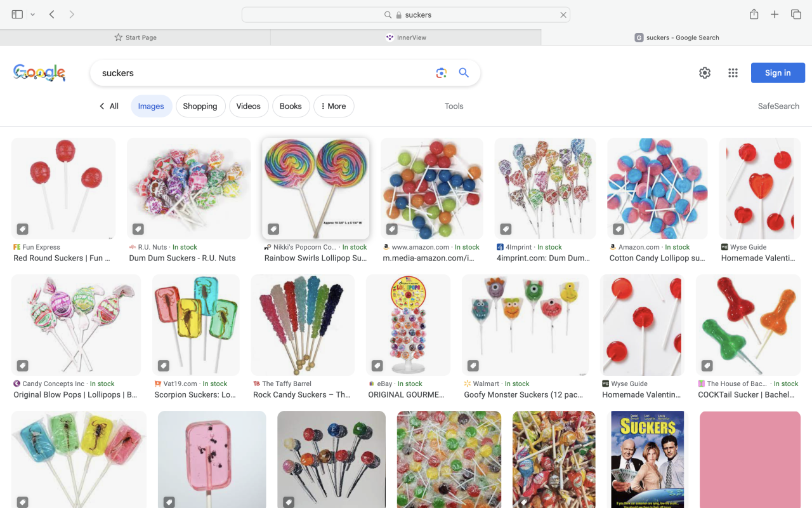Open the Tools options
The image size is (812, 508).
(x=454, y=107)
